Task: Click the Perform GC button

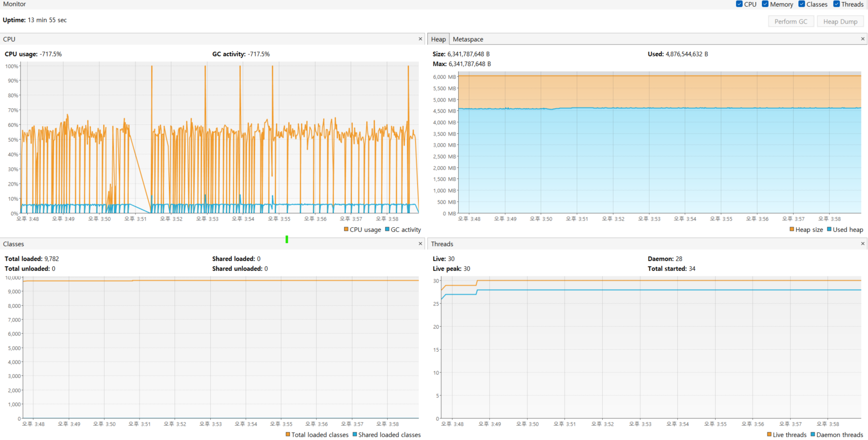Action: tap(791, 22)
